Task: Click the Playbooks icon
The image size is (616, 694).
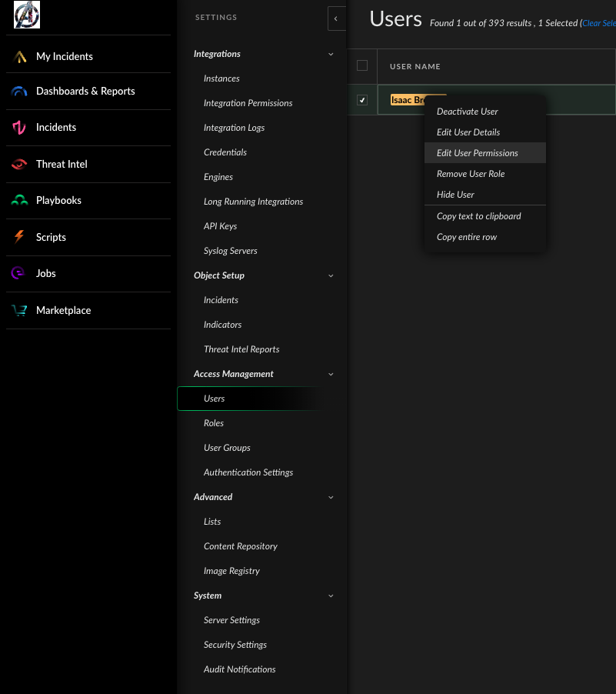Action: click(19, 200)
